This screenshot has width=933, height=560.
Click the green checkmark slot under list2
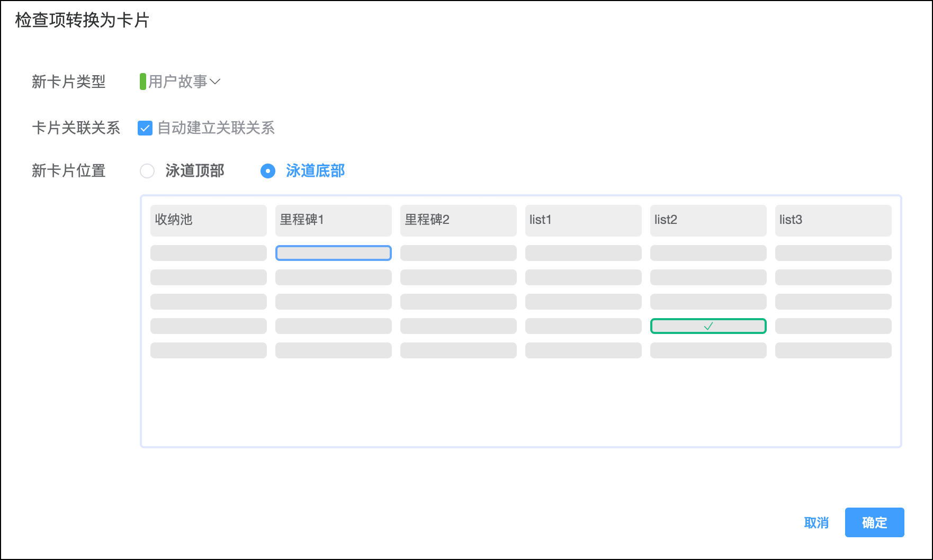coord(708,326)
